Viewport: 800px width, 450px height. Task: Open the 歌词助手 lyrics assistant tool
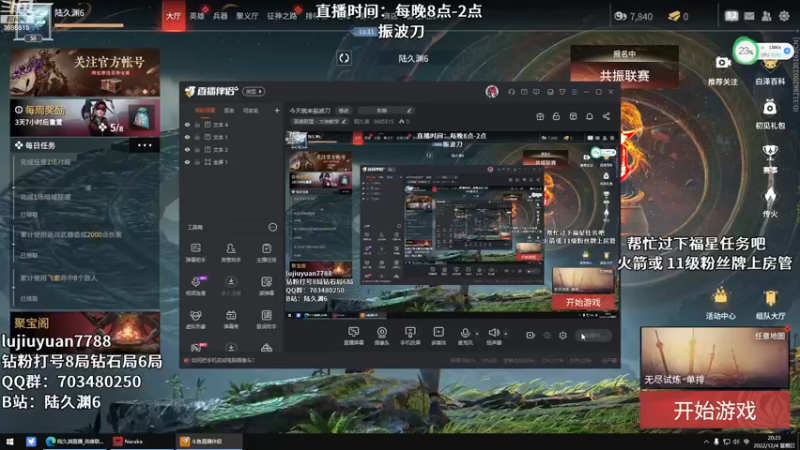click(x=266, y=319)
